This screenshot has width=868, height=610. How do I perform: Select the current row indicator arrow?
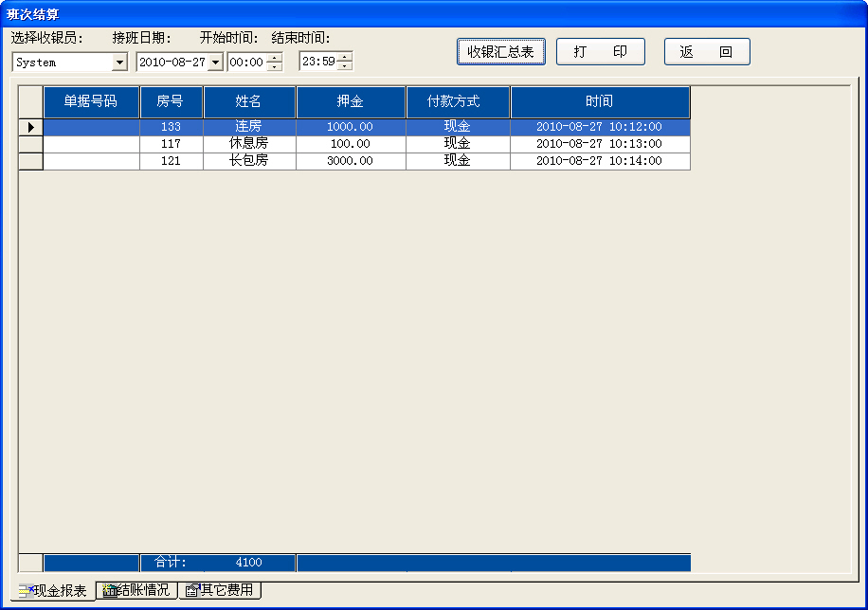[x=31, y=127]
